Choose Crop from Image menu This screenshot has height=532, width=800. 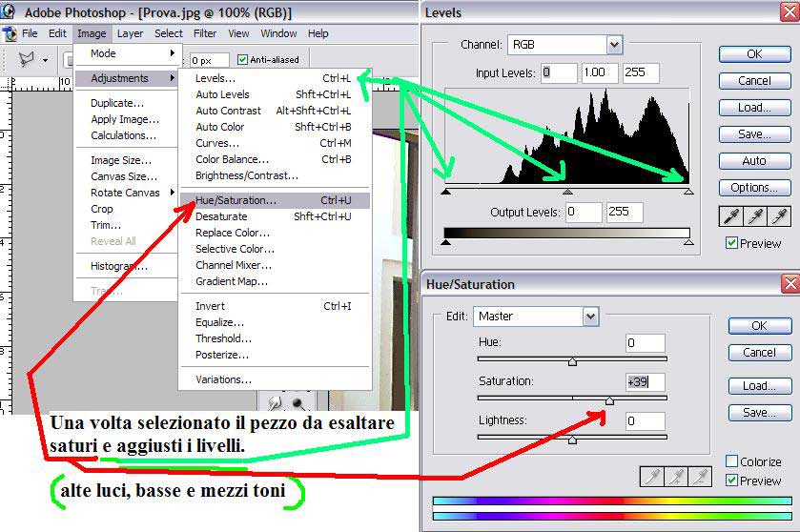[126, 209]
